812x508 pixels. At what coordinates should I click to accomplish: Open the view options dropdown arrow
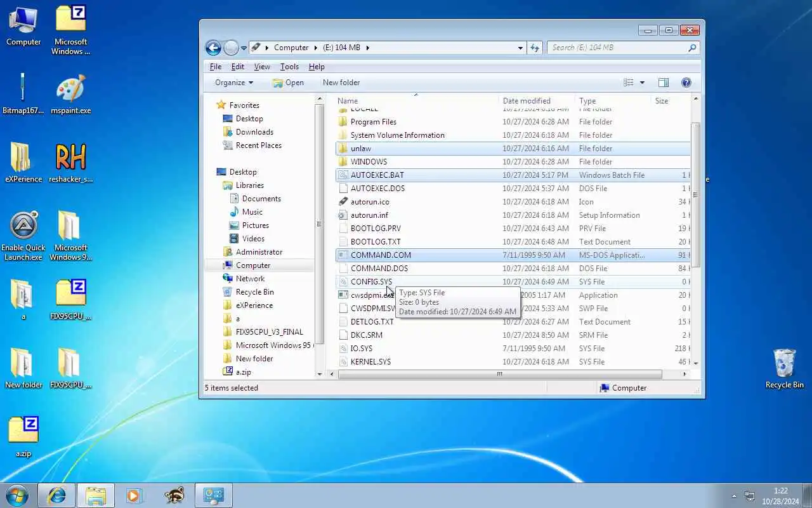tap(642, 83)
